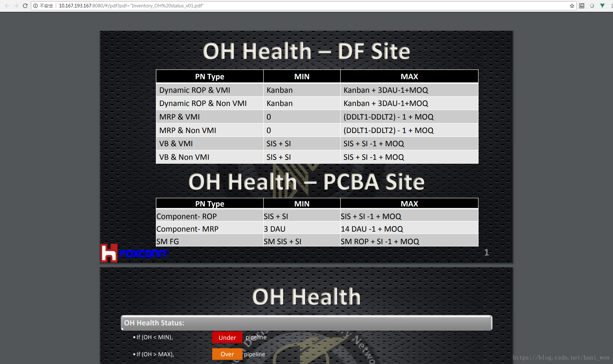The width and height of the screenshot is (613, 364).
Task: Click the DF Site table 'MIN' header
Action: click(x=302, y=77)
